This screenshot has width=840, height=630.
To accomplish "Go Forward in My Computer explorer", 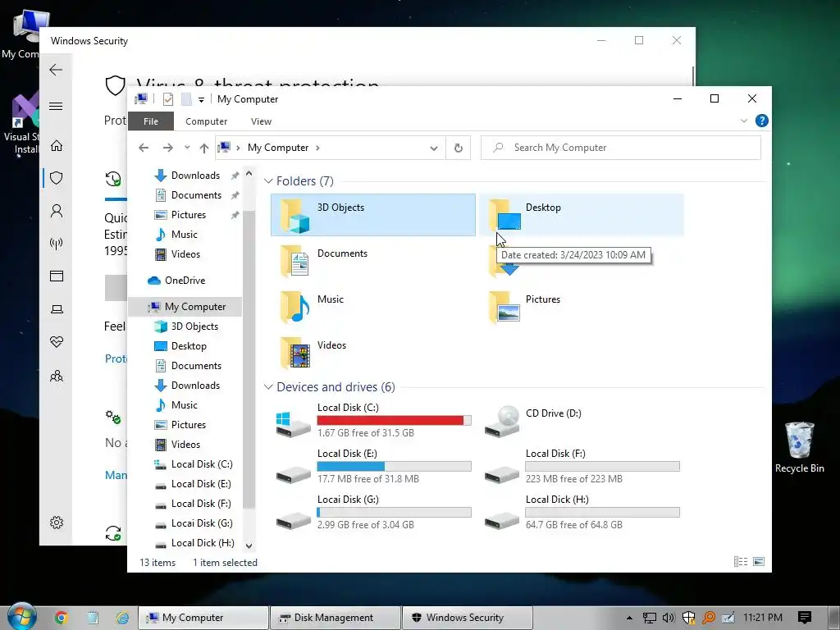I will point(167,148).
